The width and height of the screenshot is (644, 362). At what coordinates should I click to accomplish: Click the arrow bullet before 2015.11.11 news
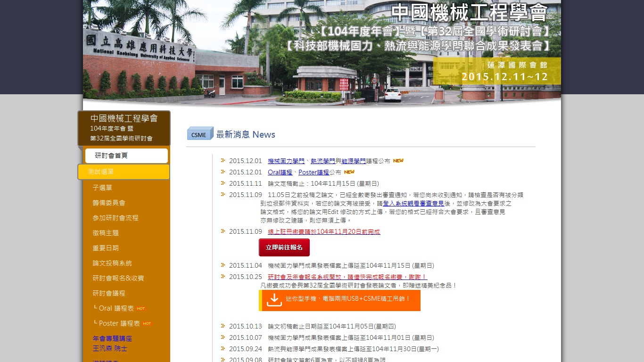pyautogui.click(x=223, y=183)
